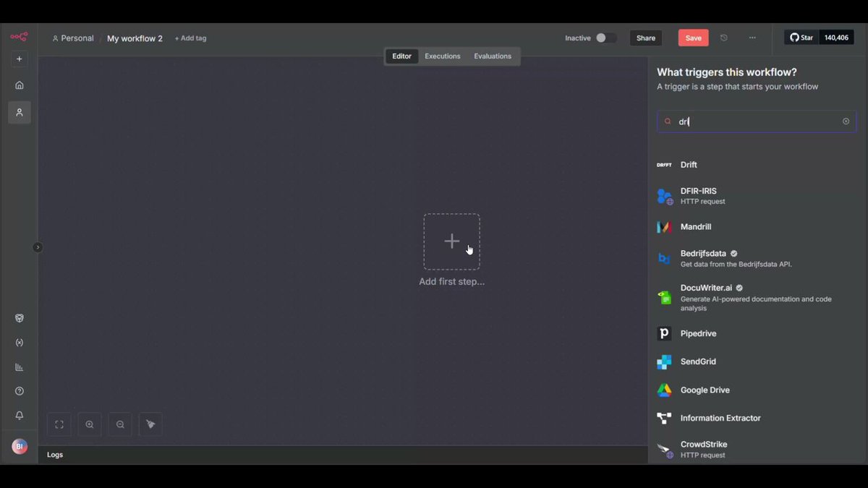The height and width of the screenshot is (488, 868).
Task: Click the plus create icon in sidebar
Action: click(20, 59)
